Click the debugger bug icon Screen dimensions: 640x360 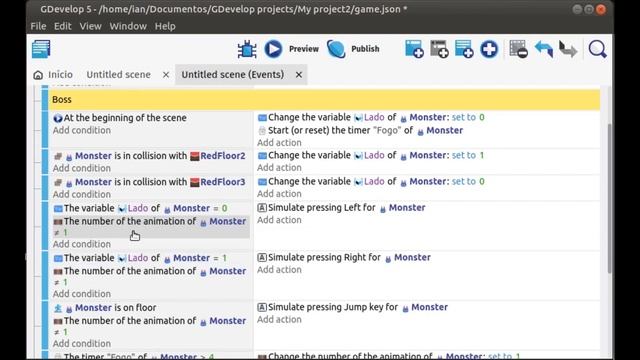click(x=247, y=49)
